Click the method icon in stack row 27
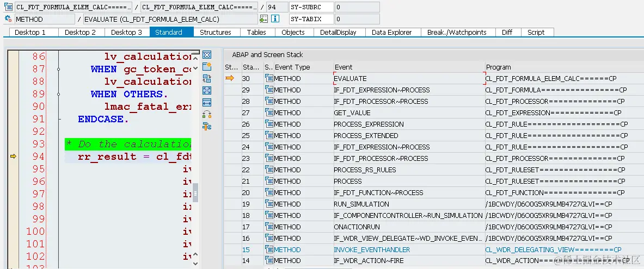644x269 pixels. click(269, 113)
